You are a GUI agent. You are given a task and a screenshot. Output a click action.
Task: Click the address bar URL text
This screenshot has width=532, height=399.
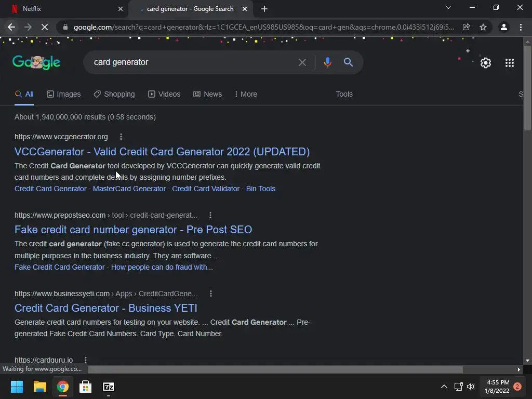click(x=263, y=27)
